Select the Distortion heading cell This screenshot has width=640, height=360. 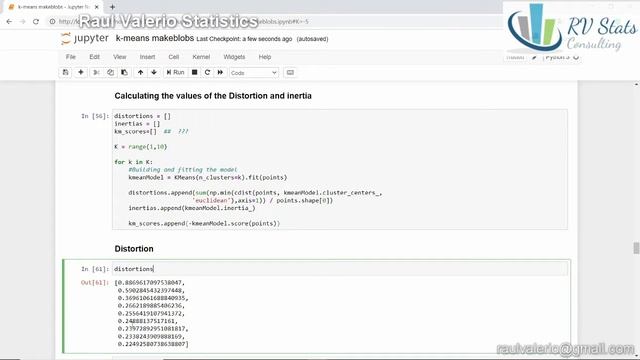[134, 249]
